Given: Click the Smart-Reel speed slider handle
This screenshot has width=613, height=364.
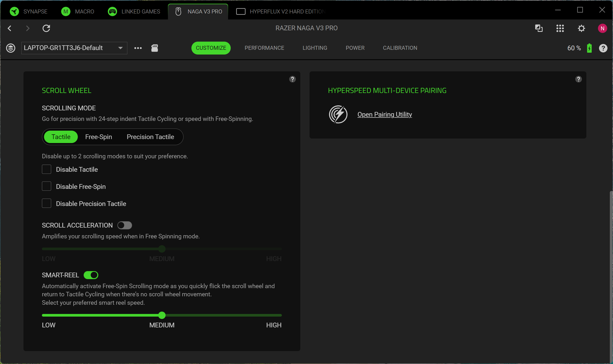Looking at the screenshot, I should (x=162, y=315).
